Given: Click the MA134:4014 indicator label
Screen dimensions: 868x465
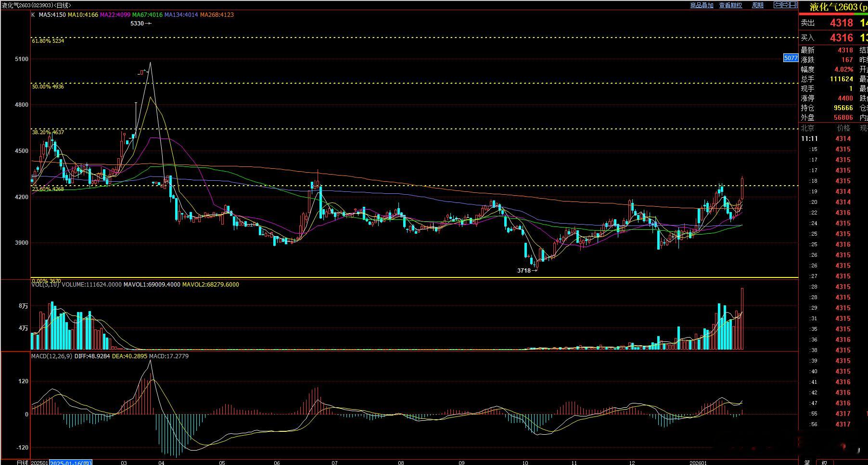Looking at the screenshot, I should click(x=181, y=15).
